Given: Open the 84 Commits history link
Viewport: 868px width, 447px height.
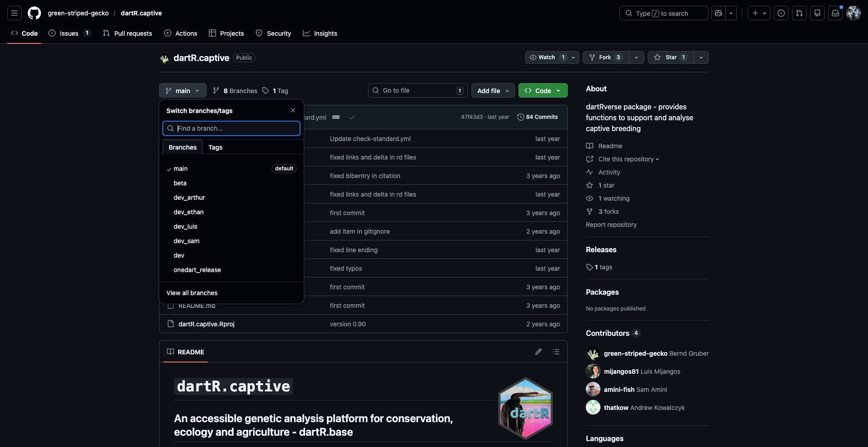Looking at the screenshot, I should (538, 117).
